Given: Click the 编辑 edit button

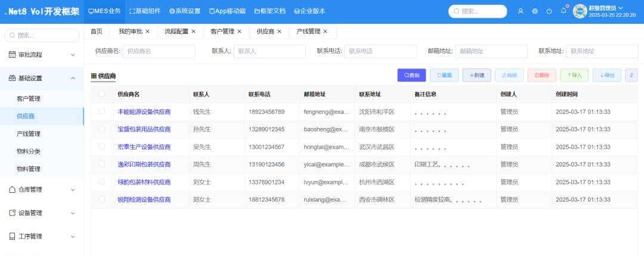Looking at the screenshot, I should tap(509, 75).
